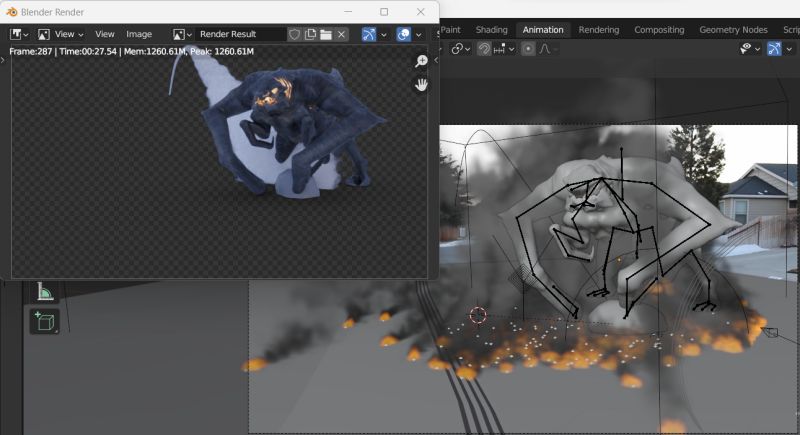Click the 3D cursor in the viewport
The height and width of the screenshot is (435, 800).
(478, 315)
